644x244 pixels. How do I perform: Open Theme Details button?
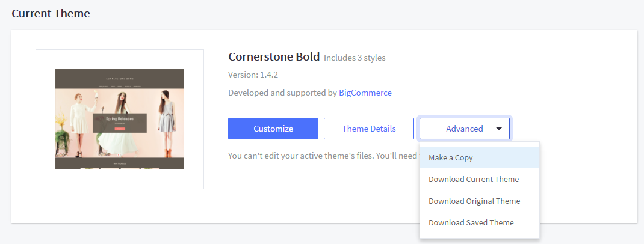[x=369, y=129]
